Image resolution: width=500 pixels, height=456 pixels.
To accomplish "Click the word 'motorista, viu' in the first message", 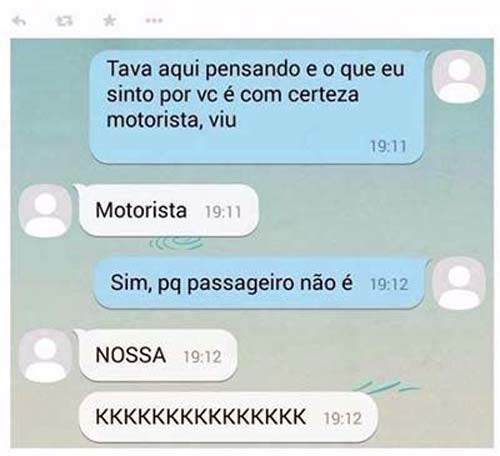I will click(x=172, y=120).
